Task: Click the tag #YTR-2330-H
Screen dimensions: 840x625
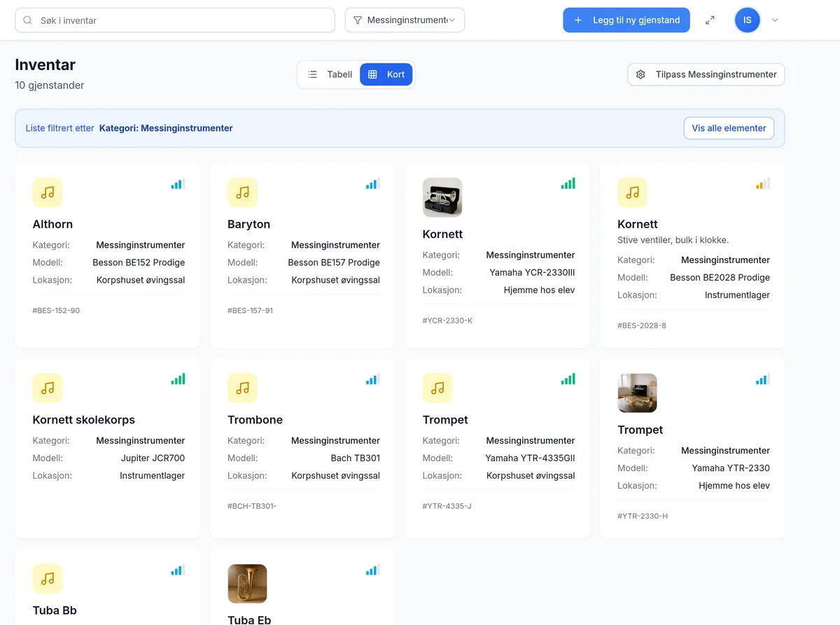Action: click(x=643, y=516)
